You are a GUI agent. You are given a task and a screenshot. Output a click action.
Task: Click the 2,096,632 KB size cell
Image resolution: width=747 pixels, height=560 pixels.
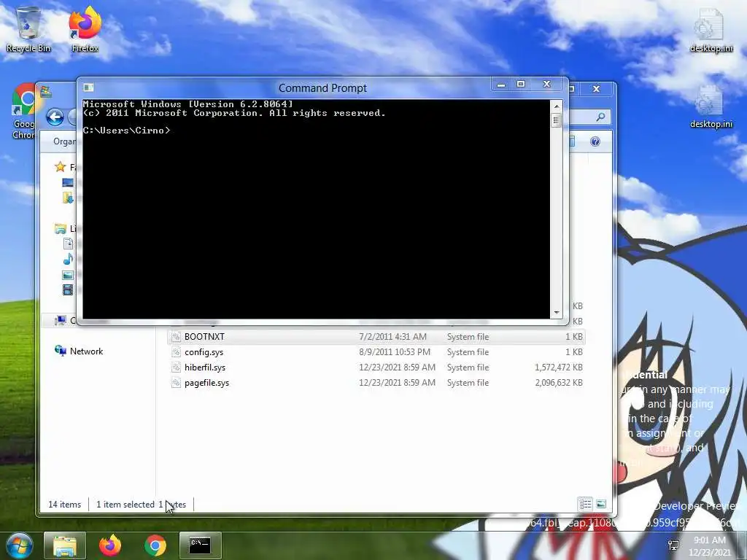point(558,382)
